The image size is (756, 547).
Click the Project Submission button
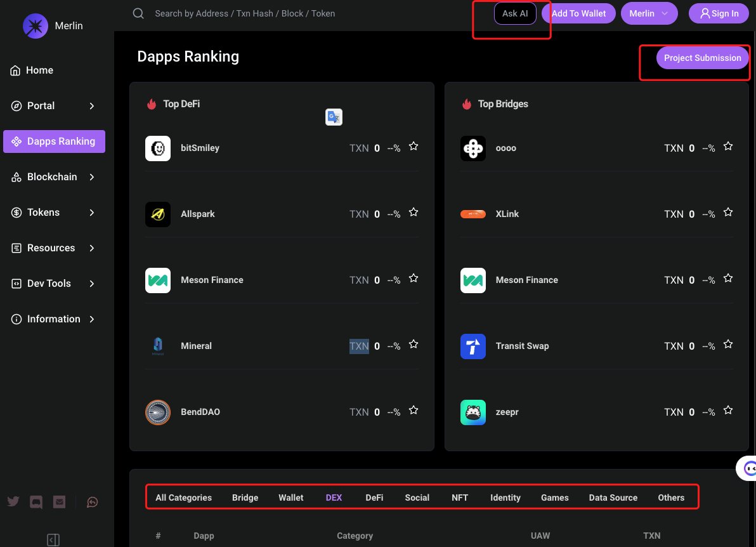point(702,58)
